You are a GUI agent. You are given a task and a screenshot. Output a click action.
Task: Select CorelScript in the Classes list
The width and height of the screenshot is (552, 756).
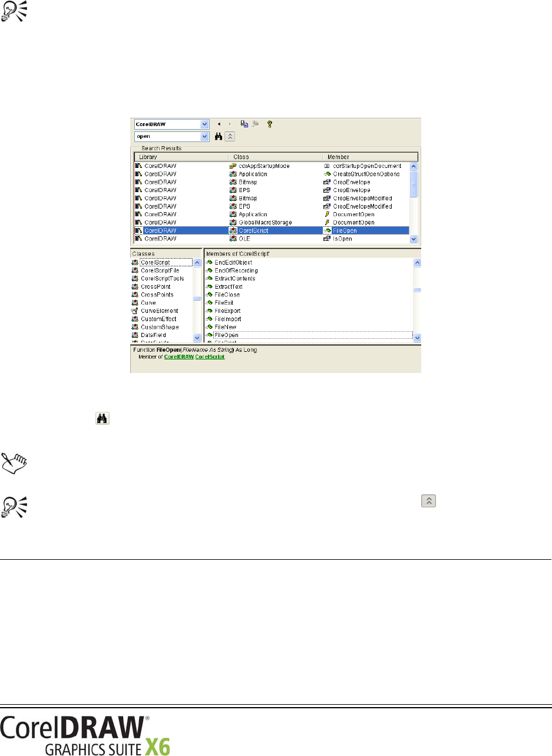pos(156,262)
